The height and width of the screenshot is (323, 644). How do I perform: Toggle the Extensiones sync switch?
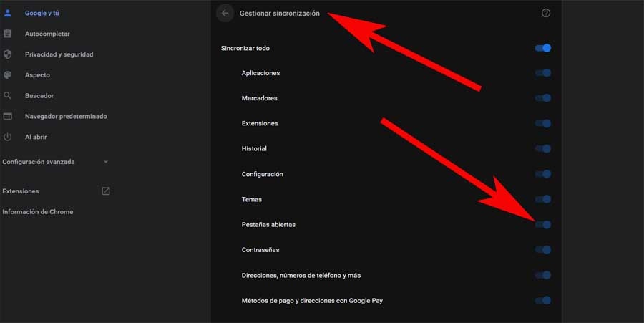click(542, 124)
